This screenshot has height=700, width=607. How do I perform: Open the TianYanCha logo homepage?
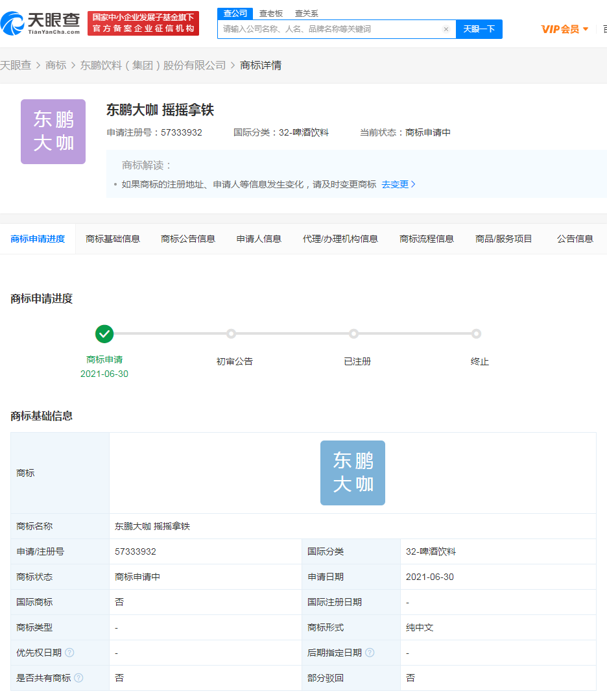[x=40, y=23]
